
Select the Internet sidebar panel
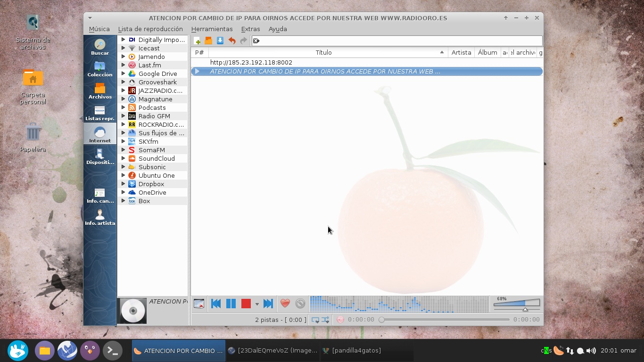point(100,134)
